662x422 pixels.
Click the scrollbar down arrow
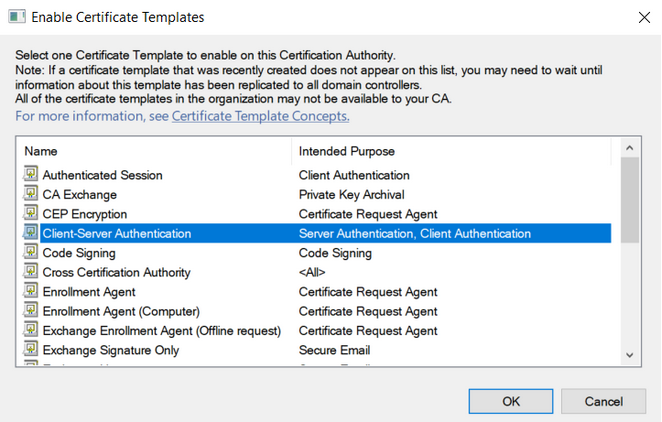[629, 355]
